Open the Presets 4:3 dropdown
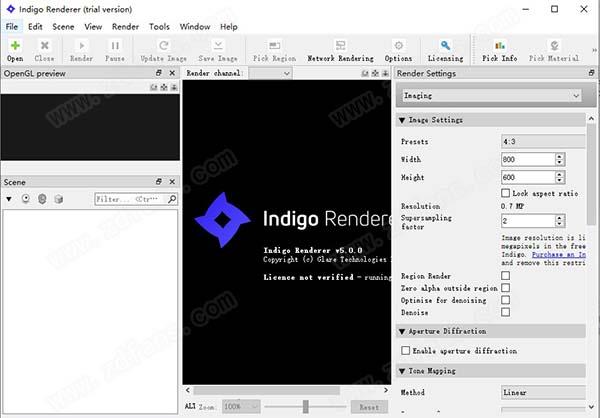600x418 pixels. tap(543, 142)
